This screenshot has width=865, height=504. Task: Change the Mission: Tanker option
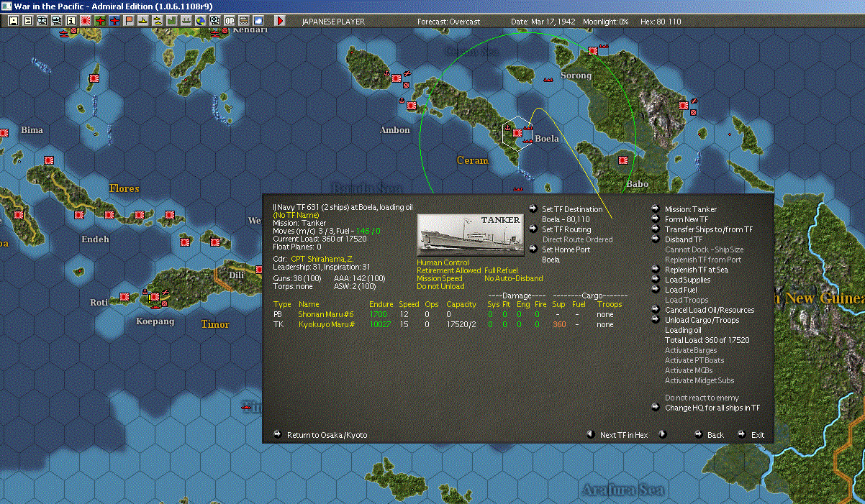(691, 209)
